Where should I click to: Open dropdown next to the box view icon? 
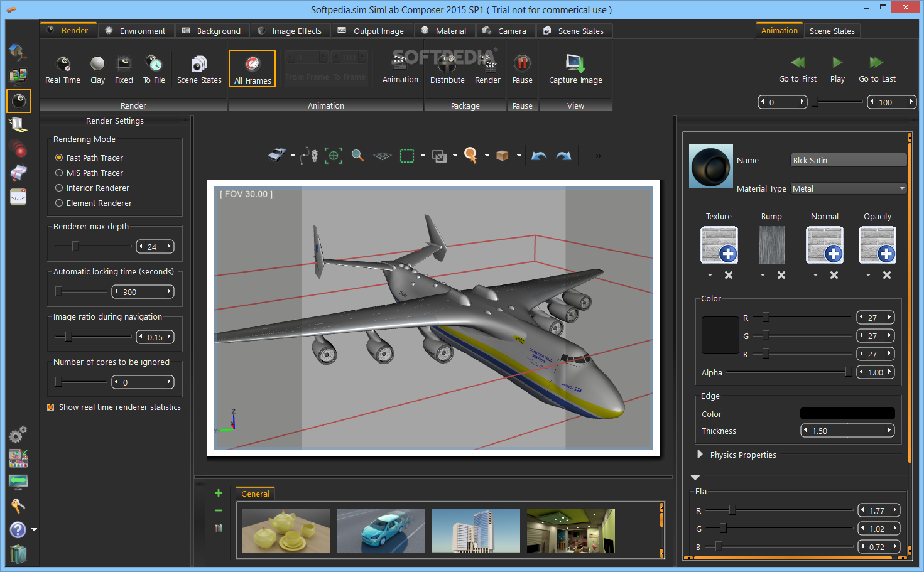[519, 156]
